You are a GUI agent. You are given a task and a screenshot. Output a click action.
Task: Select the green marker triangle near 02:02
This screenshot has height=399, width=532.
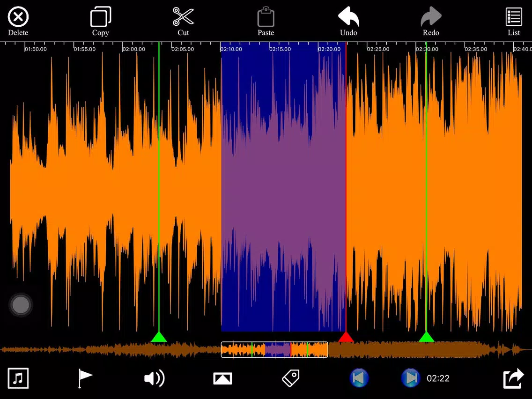coord(159,337)
